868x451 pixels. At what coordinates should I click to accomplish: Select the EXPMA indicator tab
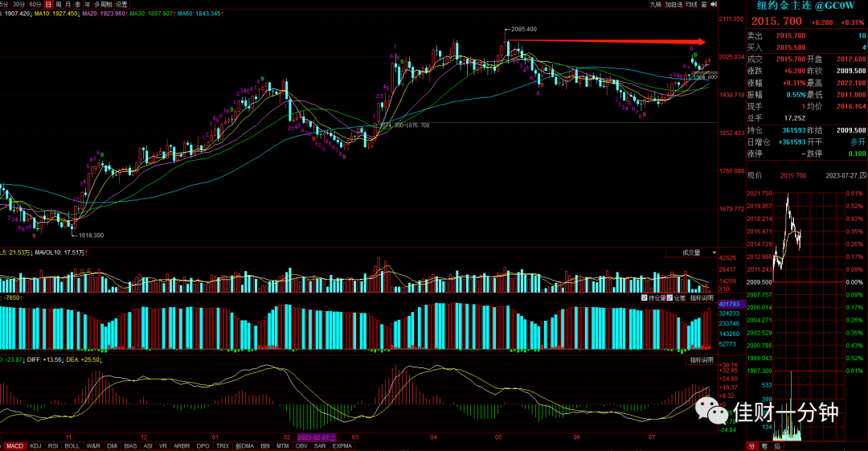pos(342,446)
